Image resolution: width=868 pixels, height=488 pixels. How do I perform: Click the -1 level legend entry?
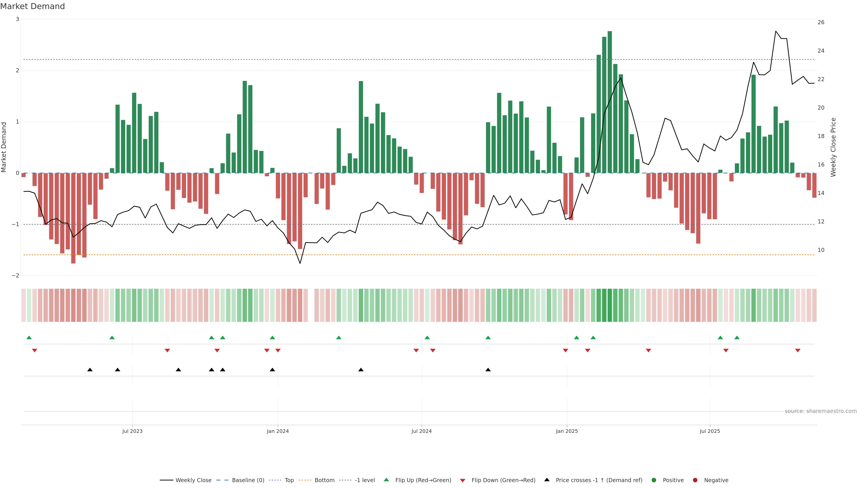click(x=365, y=480)
